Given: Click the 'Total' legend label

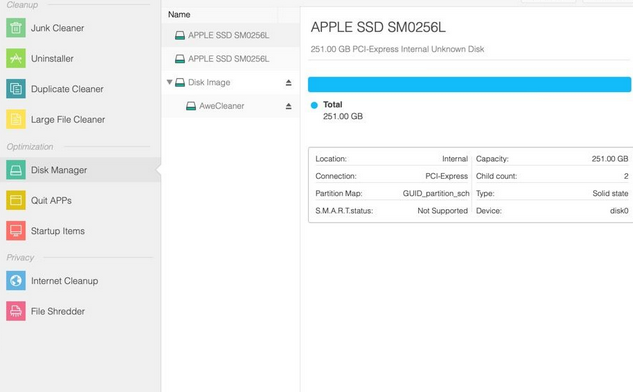Looking at the screenshot, I should 333,105.
